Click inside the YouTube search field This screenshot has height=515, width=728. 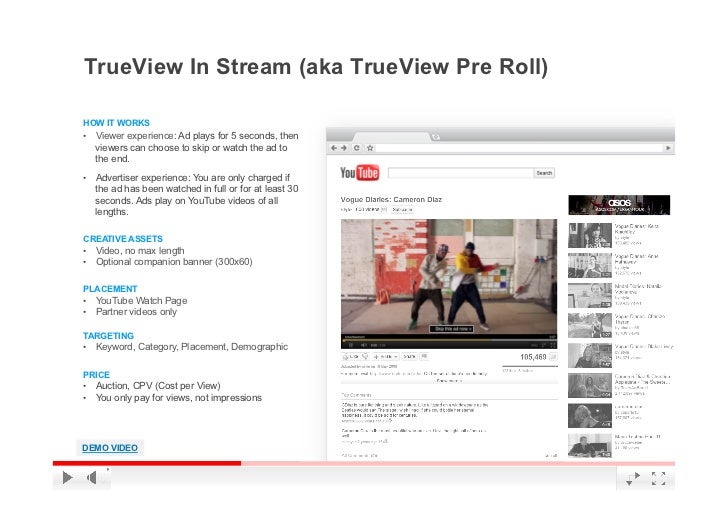coord(461,173)
